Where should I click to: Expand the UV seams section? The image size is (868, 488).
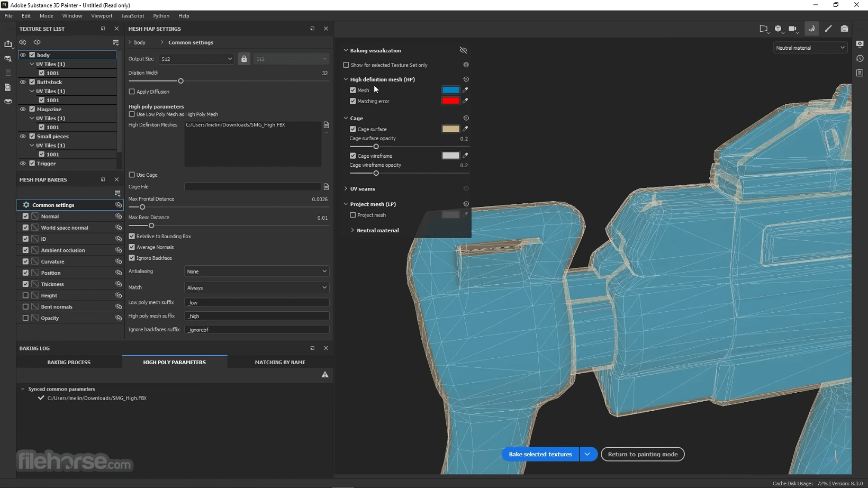pyautogui.click(x=346, y=188)
